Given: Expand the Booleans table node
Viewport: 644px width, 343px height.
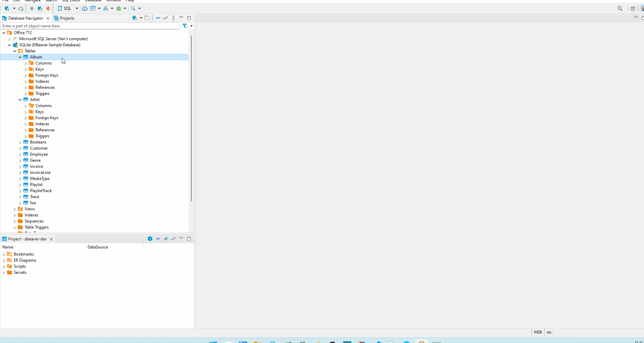Looking at the screenshot, I should [20, 142].
